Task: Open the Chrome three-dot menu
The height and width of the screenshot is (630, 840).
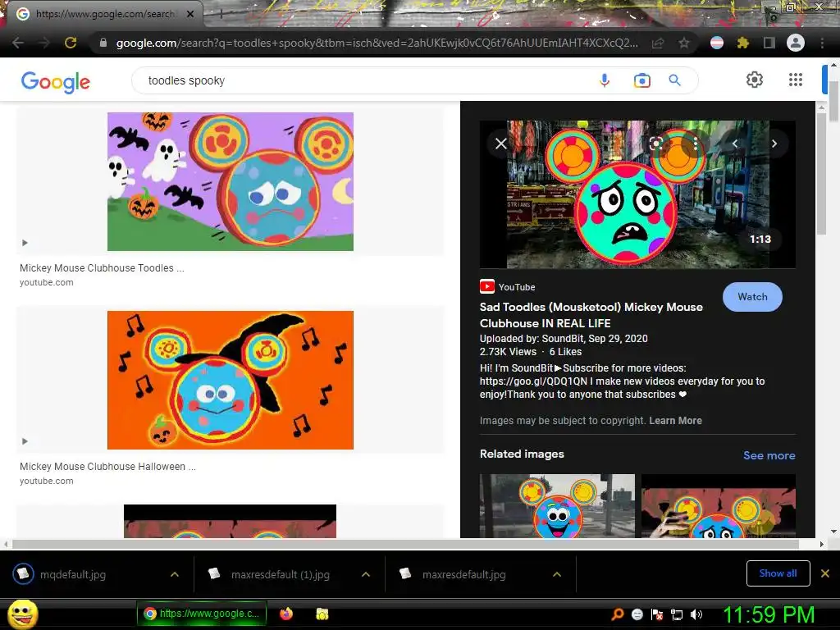Action: (822, 43)
